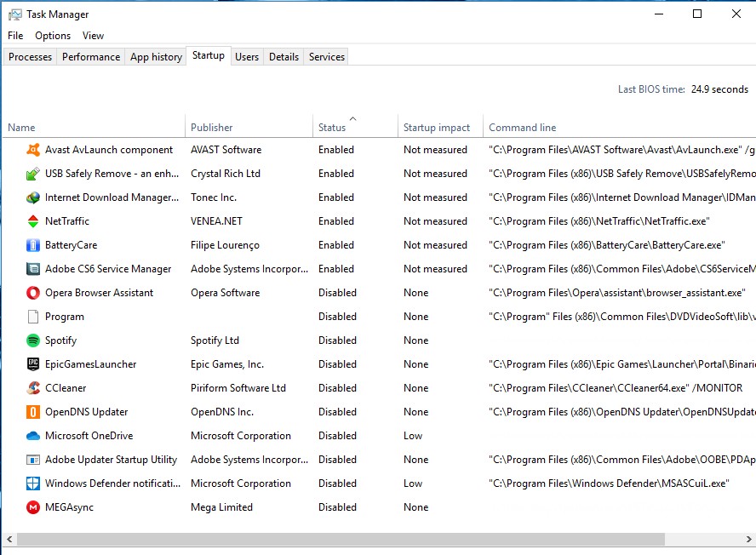Click 'VENEA.NET' publisher cell

click(x=216, y=221)
